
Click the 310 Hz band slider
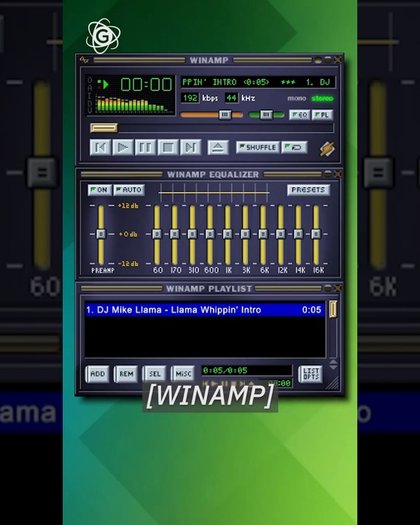[192, 235]
